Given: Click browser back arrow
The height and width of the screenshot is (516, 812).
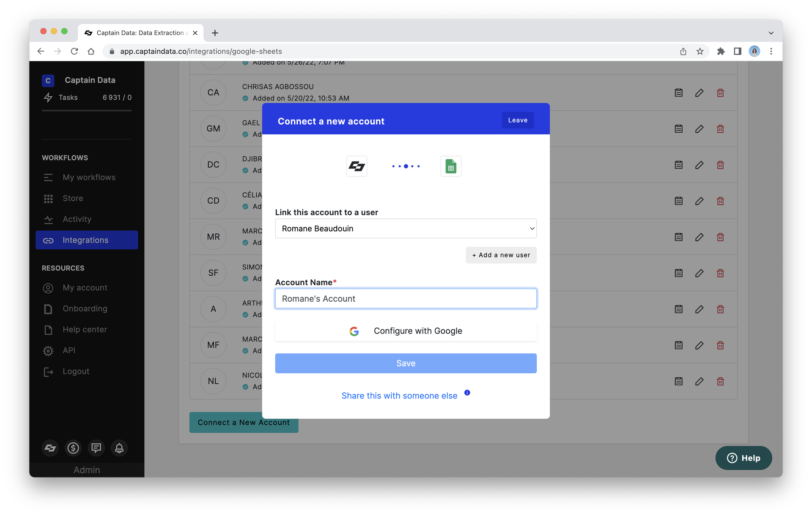Looking at the screenshot, I should (x=41, y=51).
